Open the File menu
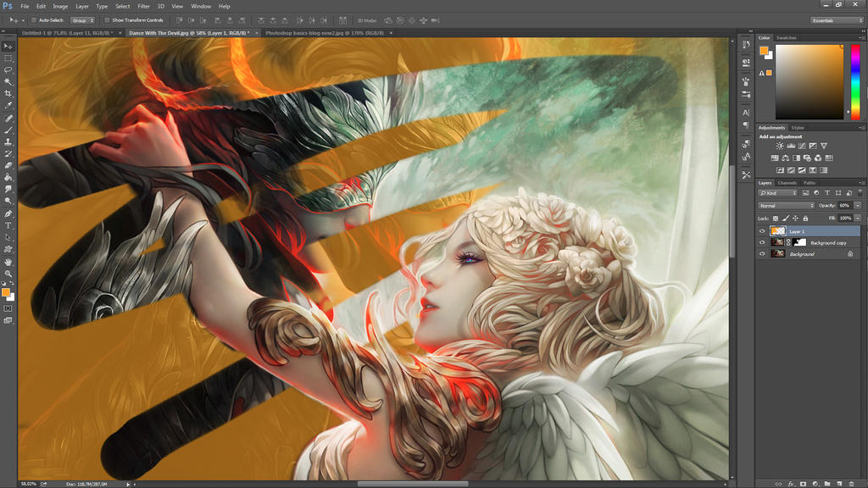Image resolution: width=868 pixels, height=488 pixels. 25,7
